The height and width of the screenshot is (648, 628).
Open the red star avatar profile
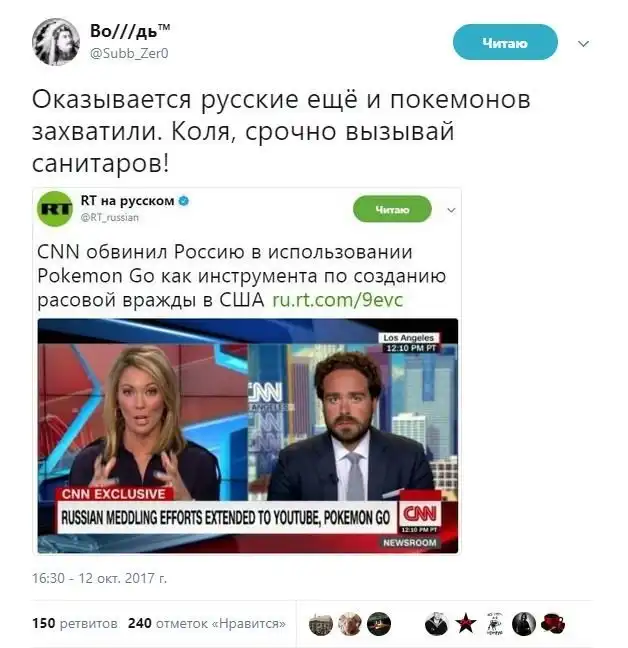click(x=465, y=624)
